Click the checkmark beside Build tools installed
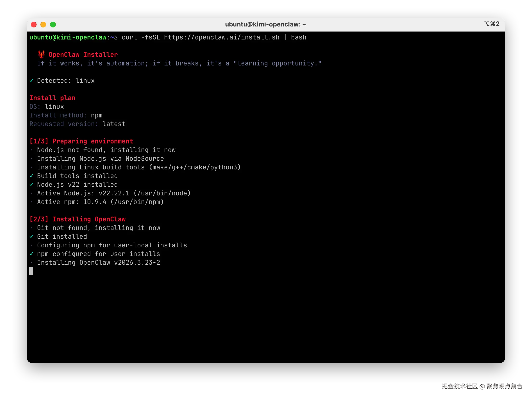 (31, 176)
